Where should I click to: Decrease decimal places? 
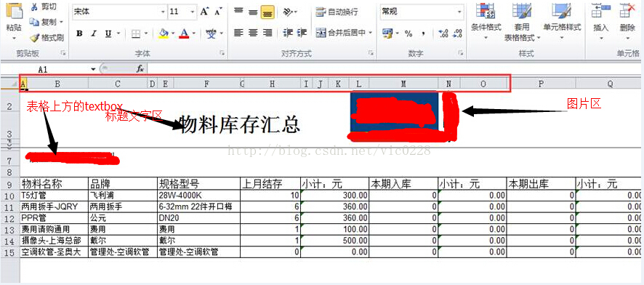[456, 33]
